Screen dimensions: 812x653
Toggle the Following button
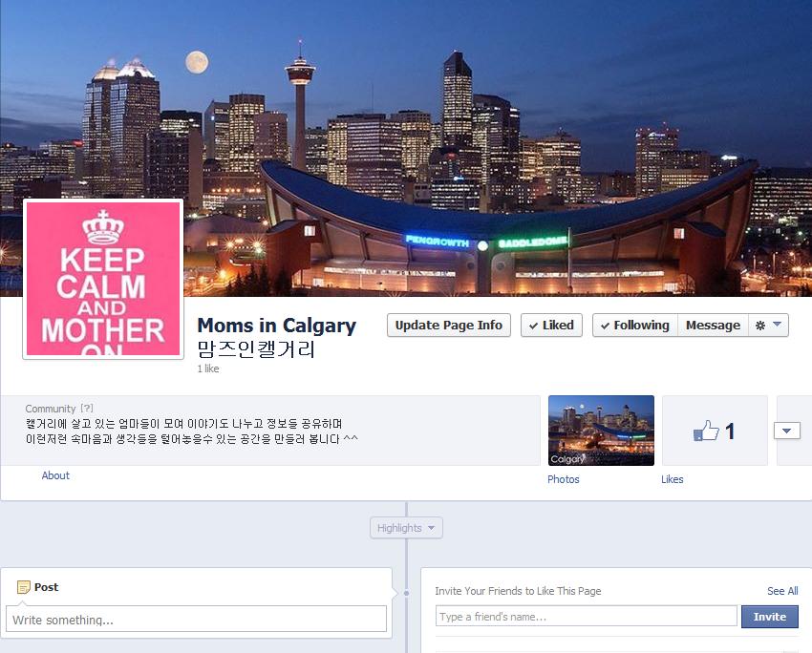click(635, 326)
